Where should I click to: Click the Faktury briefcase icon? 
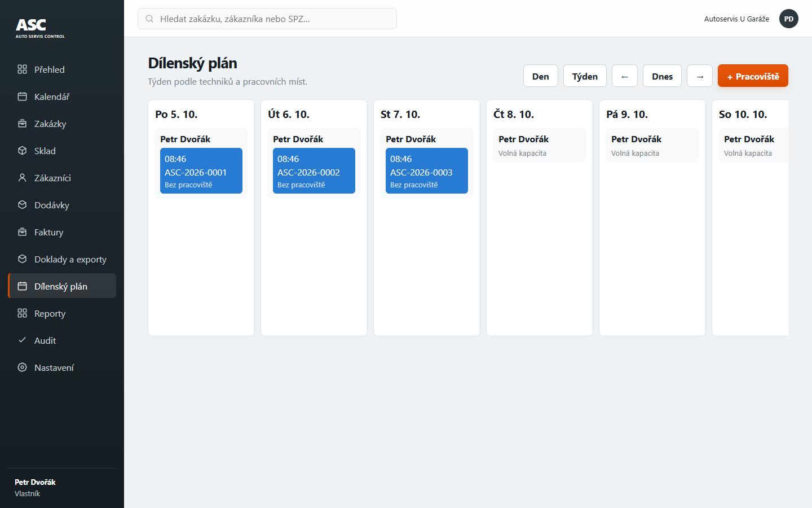pos(22,232)
